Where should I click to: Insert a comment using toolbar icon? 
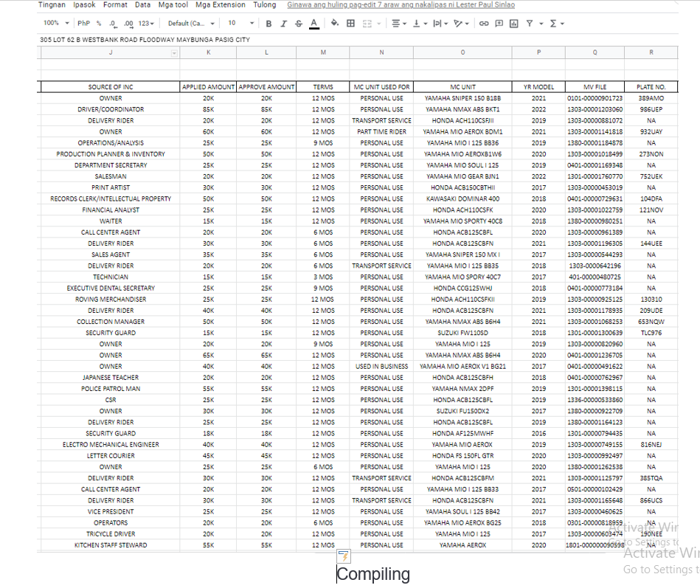click(499, 24)
